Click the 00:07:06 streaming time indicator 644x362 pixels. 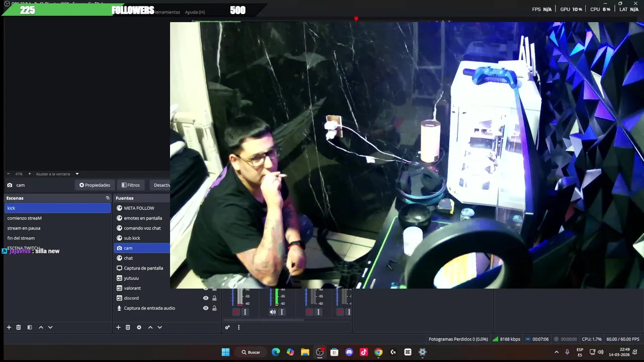(537, 339)
